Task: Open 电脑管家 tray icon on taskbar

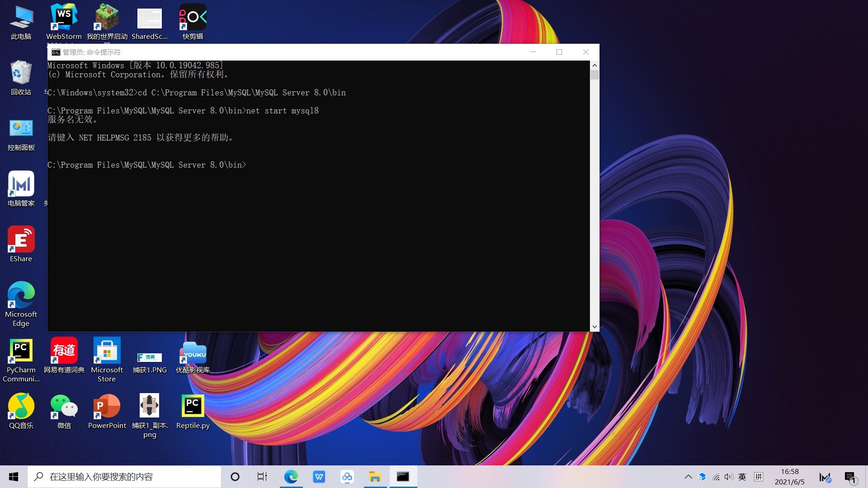Action: coord(825,477)
